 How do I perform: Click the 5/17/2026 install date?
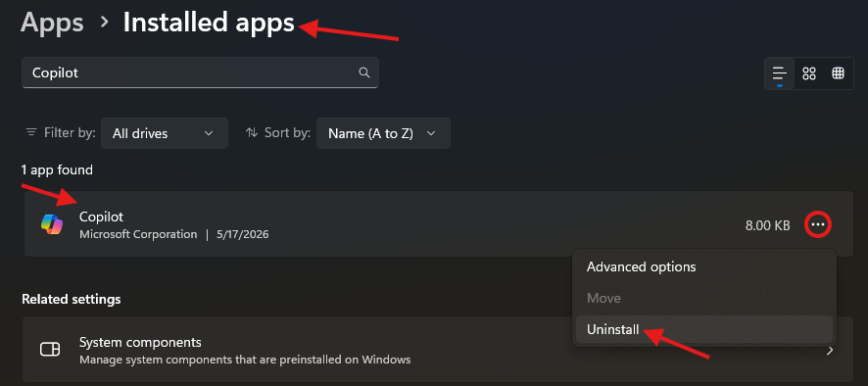point(242,234)
